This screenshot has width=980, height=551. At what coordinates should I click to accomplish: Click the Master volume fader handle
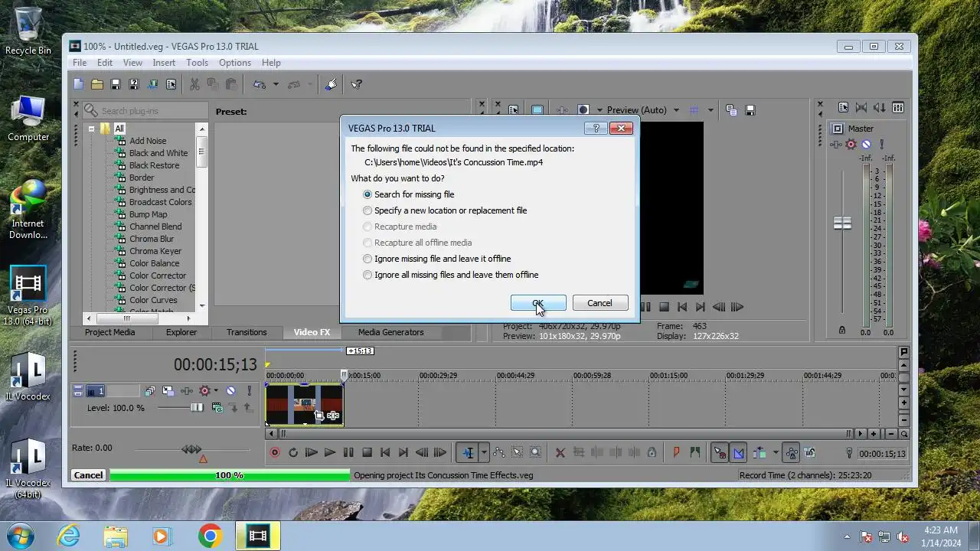tap(842, 223)
